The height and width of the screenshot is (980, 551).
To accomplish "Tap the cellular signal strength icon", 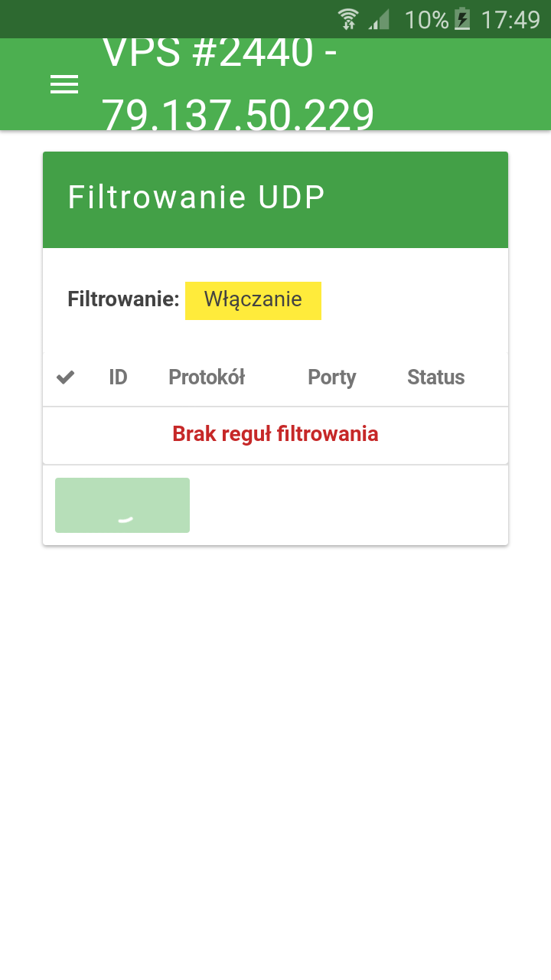I will click(x=379, y=19).
